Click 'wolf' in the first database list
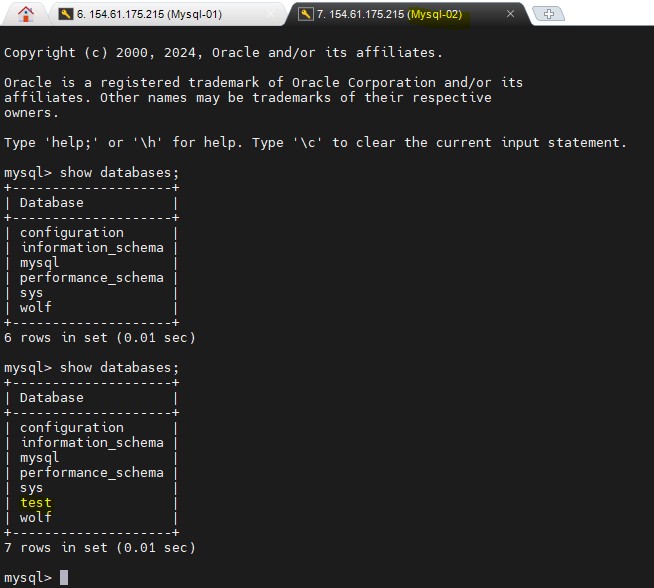The image size is (654, 588). [x=36, y=307]
